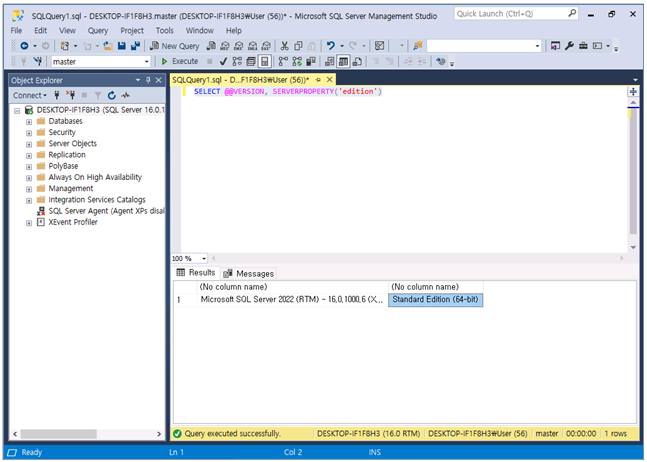
Task: Expand the Databases folder
Action: click(29, 122)
